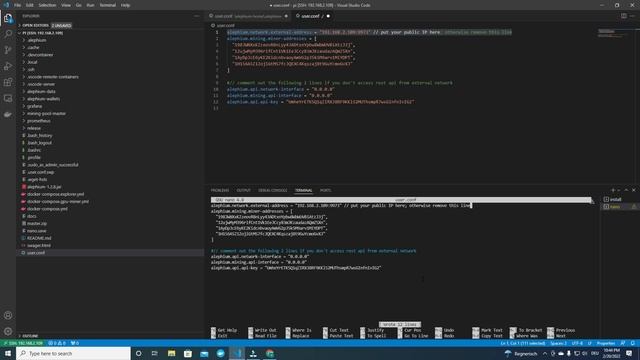Open Chrome from taskbar
This screenshot has width=640, height=360.
pyautogui.click(x=270, y=353)
